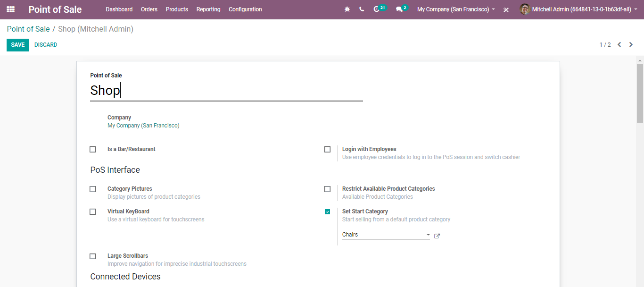
Task: Click Mitchell Admin avatar picture
Action: click(x=525, y=9)
